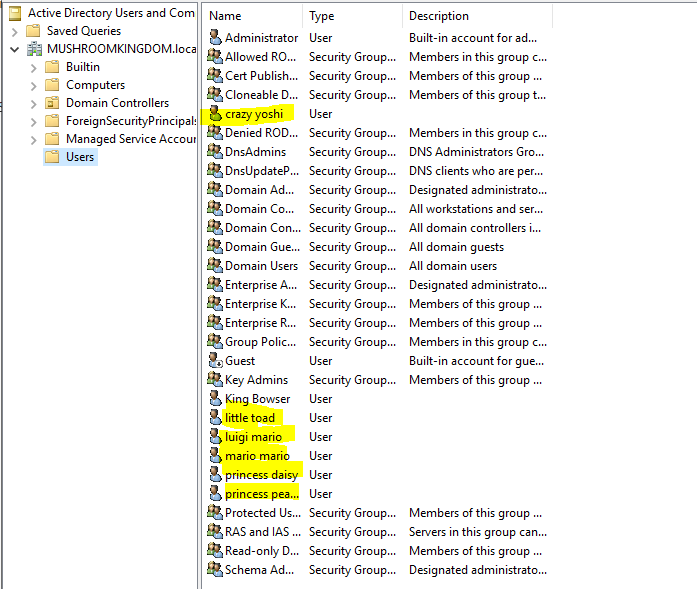
Task: Select the Domain Users group row
Action: pos(261,266)
